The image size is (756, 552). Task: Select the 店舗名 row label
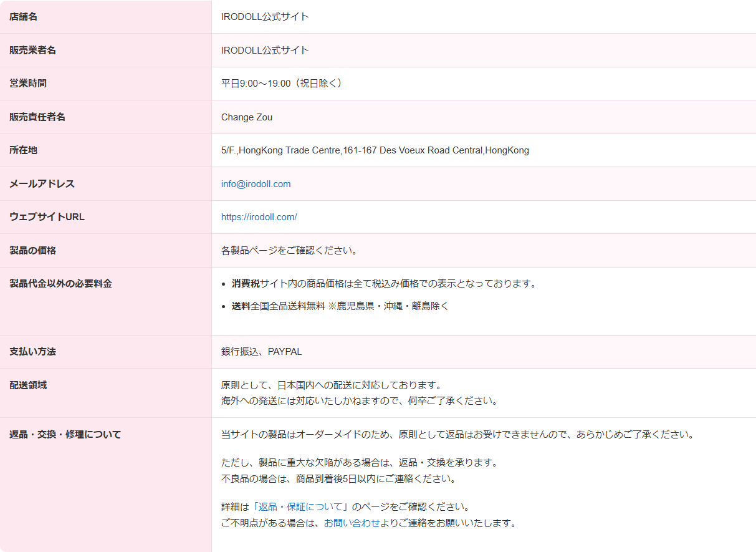coord(24,17)
